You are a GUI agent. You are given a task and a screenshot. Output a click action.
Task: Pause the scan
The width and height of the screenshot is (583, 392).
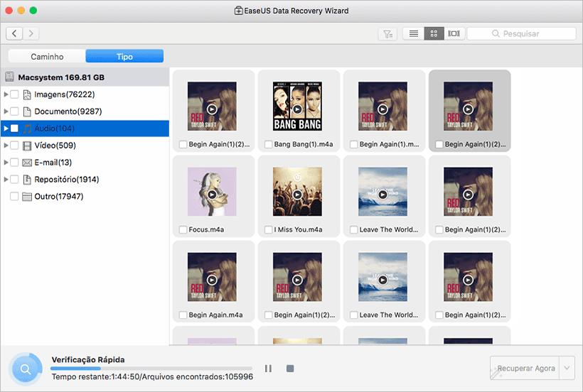[x=268, y=369]
